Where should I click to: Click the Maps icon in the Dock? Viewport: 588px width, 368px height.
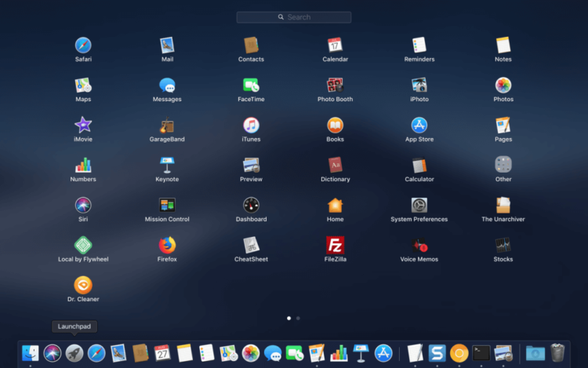[x=228, y=353]
